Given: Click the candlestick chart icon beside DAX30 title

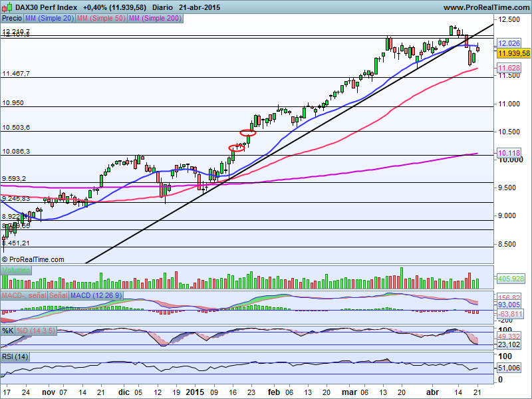Looking at the screenshot, I should tap(7, 7).
